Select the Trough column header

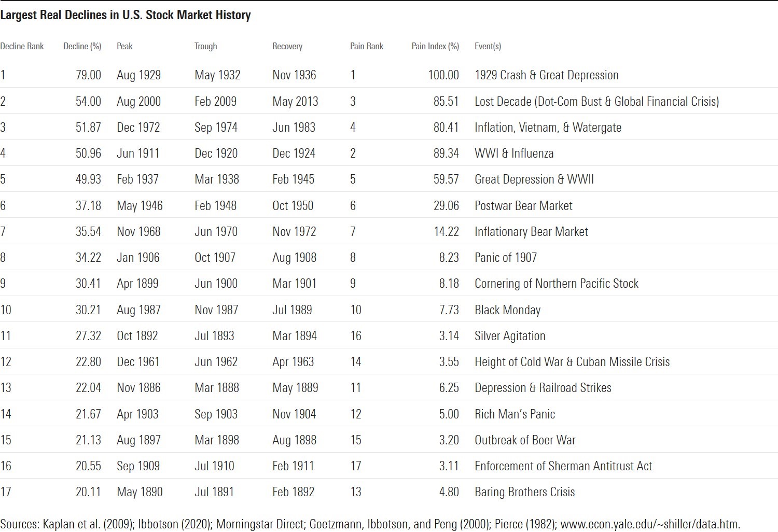[206, 46]
